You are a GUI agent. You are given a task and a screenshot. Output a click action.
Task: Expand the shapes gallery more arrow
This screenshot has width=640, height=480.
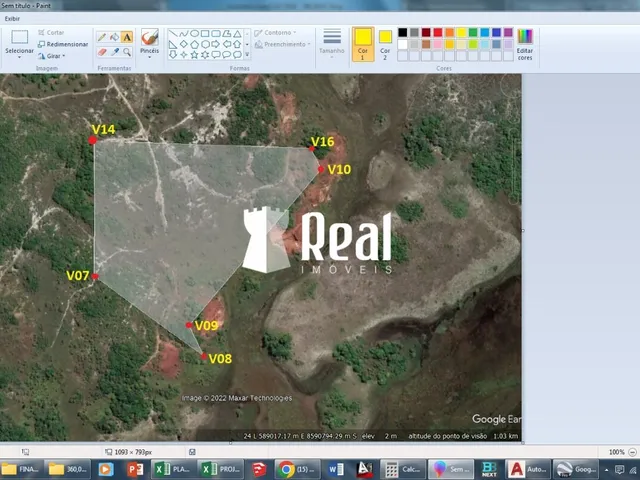[x=247, y=54]
